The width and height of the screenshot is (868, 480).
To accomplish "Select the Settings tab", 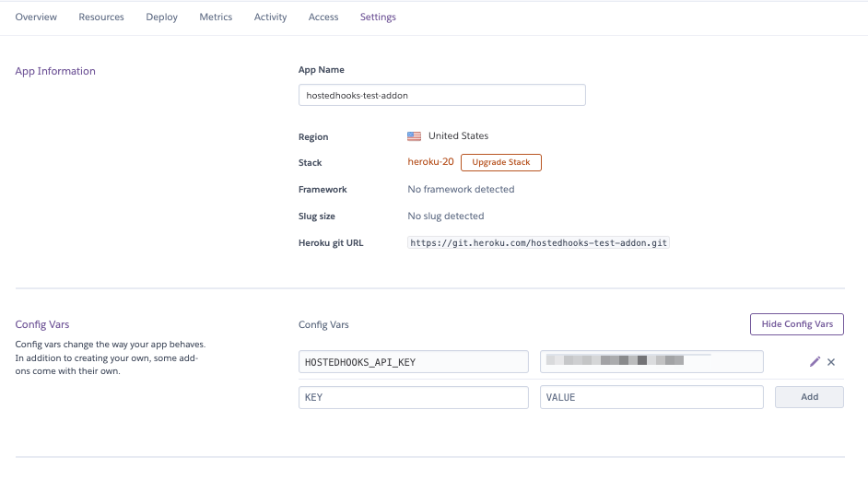I will point(378,18).
